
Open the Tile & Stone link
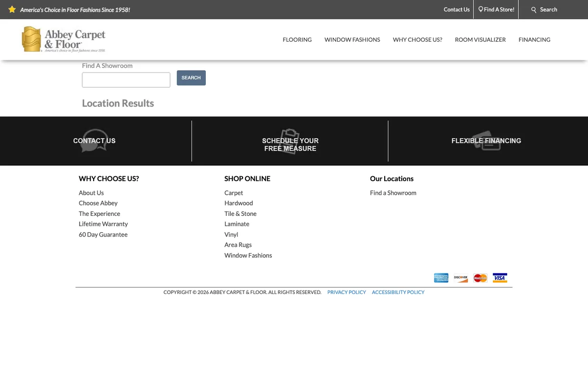241,214
